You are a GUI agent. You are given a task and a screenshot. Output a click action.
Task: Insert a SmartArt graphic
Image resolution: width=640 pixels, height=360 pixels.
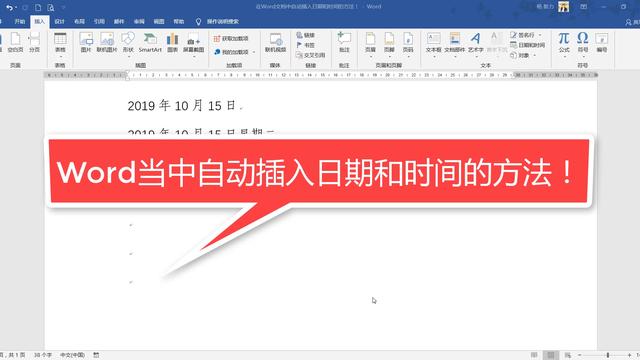point(150,43)
